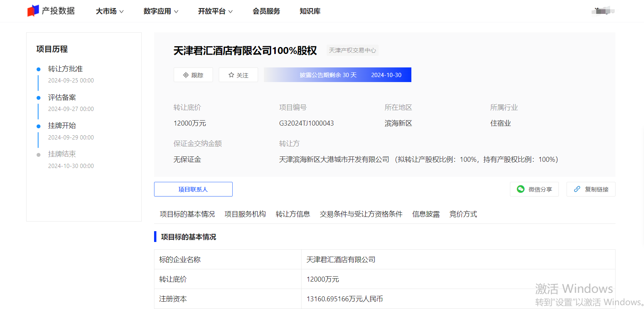Click the 滨海新区 region value
This screenshot has width=644, height=309.
[x=398, y=123]
